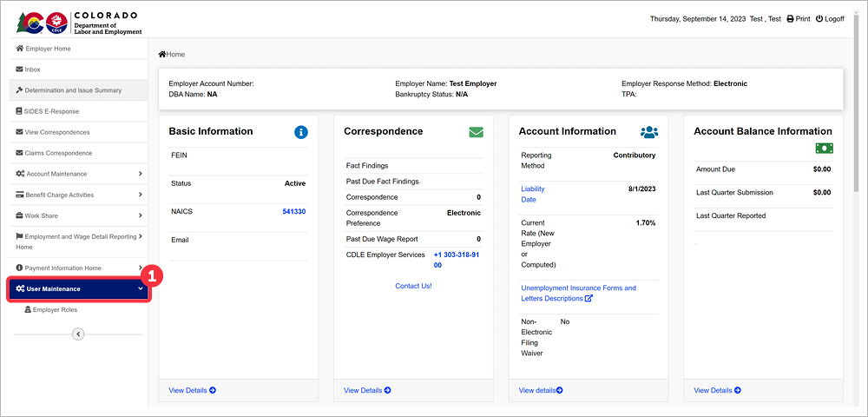The image size is (868, 417).
Task: Open NAICS code 541330 link
Action: tap(294, 211)
